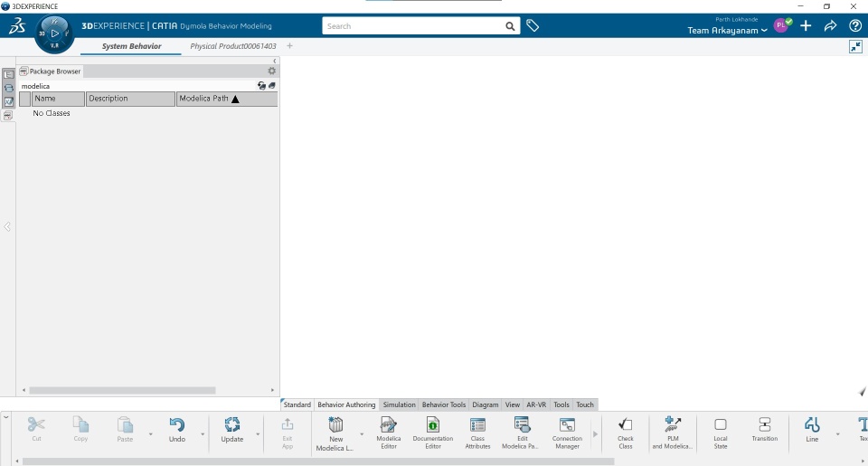This screenshot has width=868, height=466.
Task: Click fourth icon in left sidebar strip
Action: coord(8,115)
